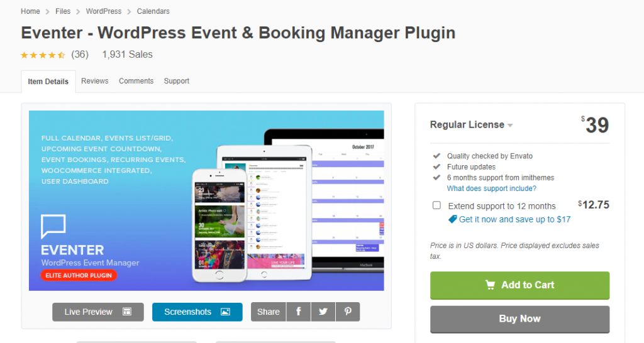Click the blue tag icon beside savings offer

[x=452, y=219]
